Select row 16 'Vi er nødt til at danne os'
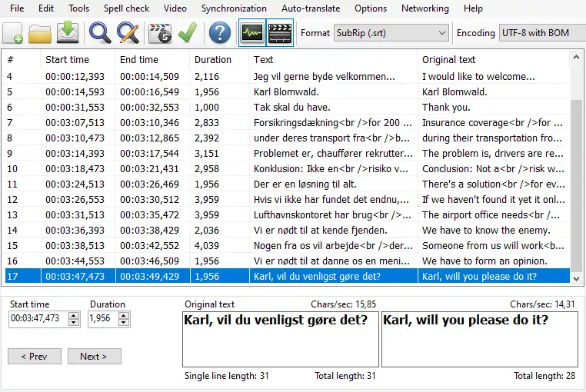Screen dimensions: 586x392 tap(288, 261)
